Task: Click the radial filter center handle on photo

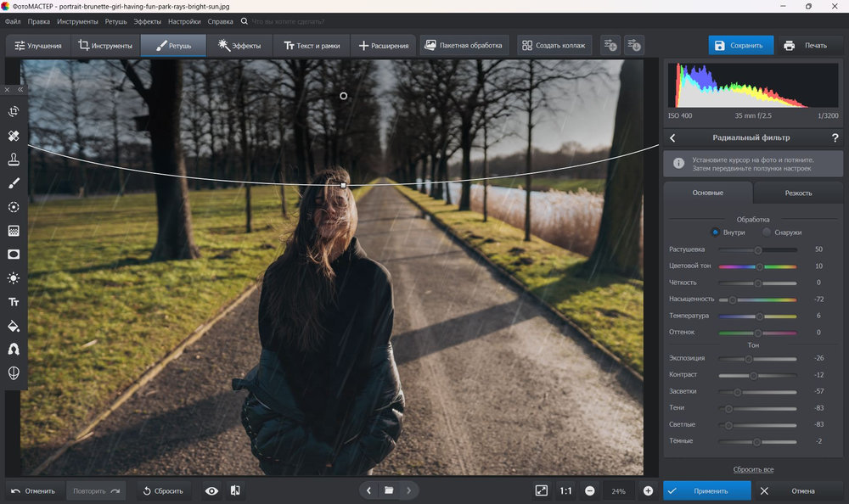Action: point(343,96)
